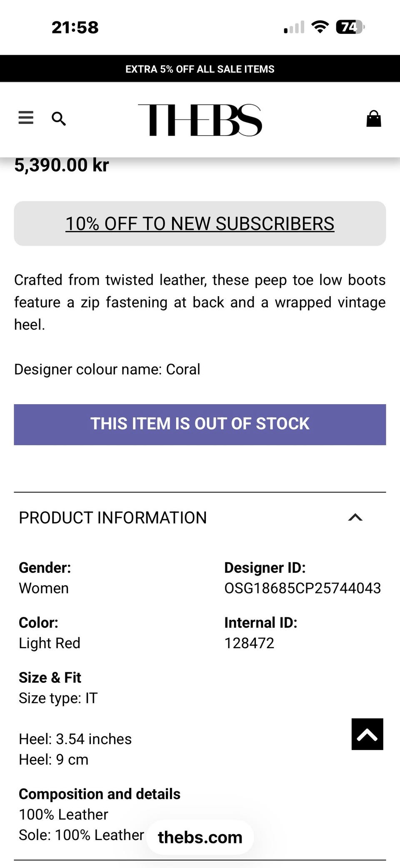Tap the extra 5% off sale banner
Screen dimensions: 400x868
click(x=200, y=69)
